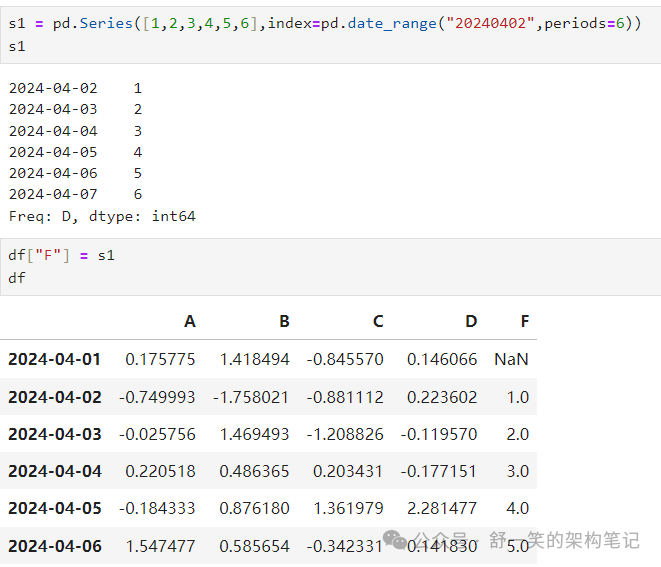Click row index 2024-04-01 in the dataframe
The image size is (661, 567).
[x=55, y=359]
